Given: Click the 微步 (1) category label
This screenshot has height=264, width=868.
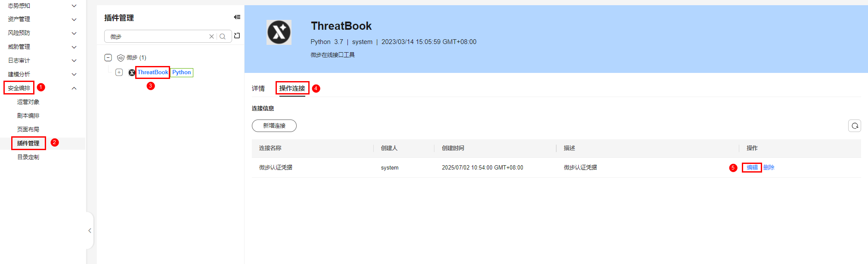Looking at the screenshot, I should [x=136, y=58].
